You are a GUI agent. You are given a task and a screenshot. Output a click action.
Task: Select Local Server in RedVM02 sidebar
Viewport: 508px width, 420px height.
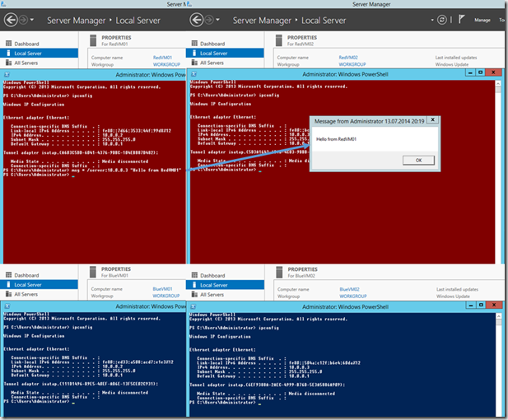click(225, 54)
